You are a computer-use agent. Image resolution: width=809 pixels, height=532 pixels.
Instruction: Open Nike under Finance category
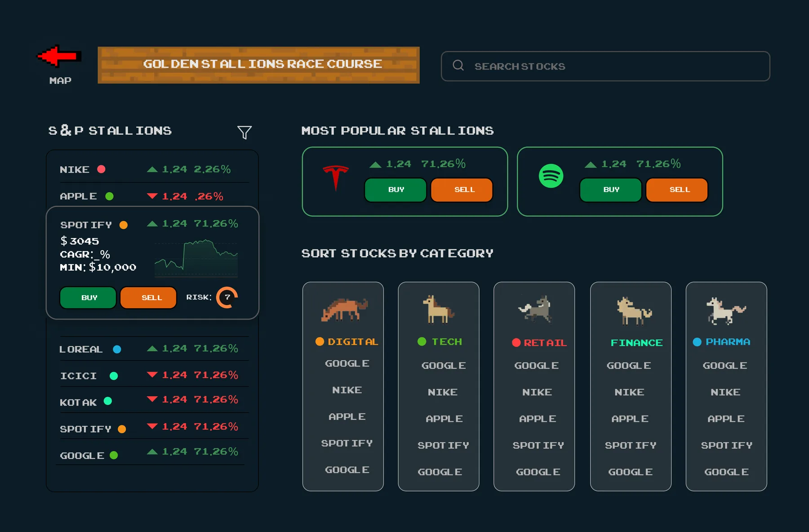[629, 392]
